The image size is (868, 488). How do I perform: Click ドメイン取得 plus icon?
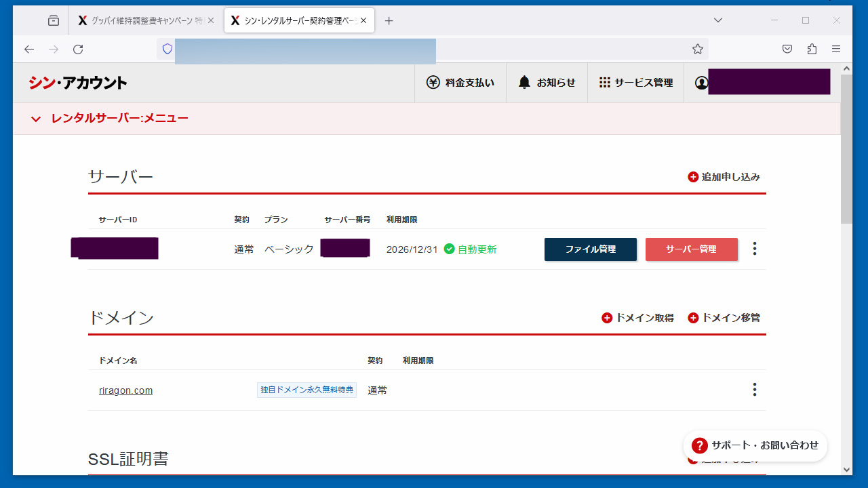[x=607, y=318]
